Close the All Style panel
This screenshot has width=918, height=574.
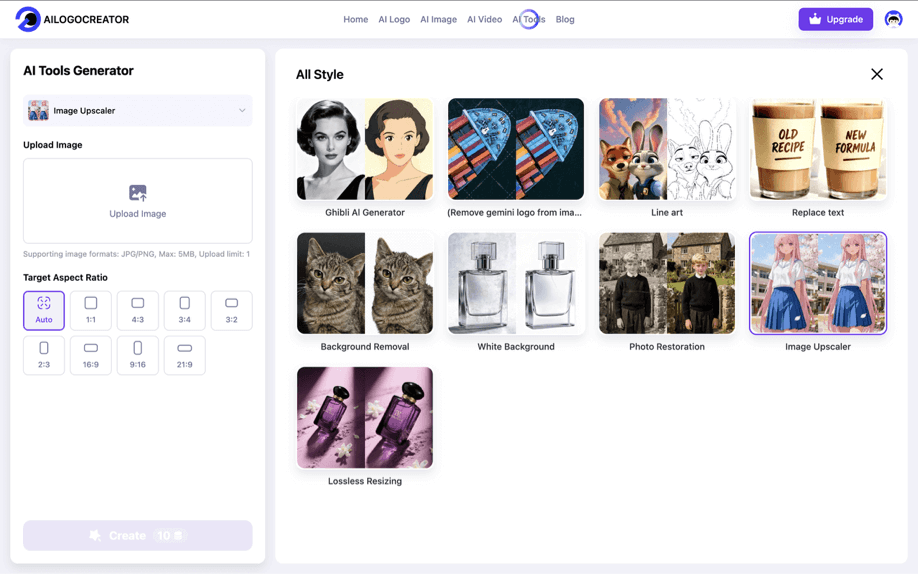(876, 74)
